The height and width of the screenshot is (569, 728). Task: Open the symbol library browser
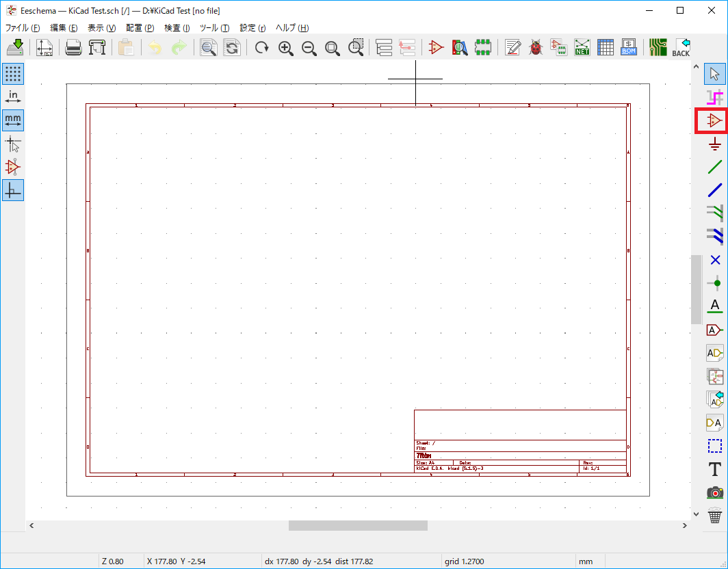point(460,47)
